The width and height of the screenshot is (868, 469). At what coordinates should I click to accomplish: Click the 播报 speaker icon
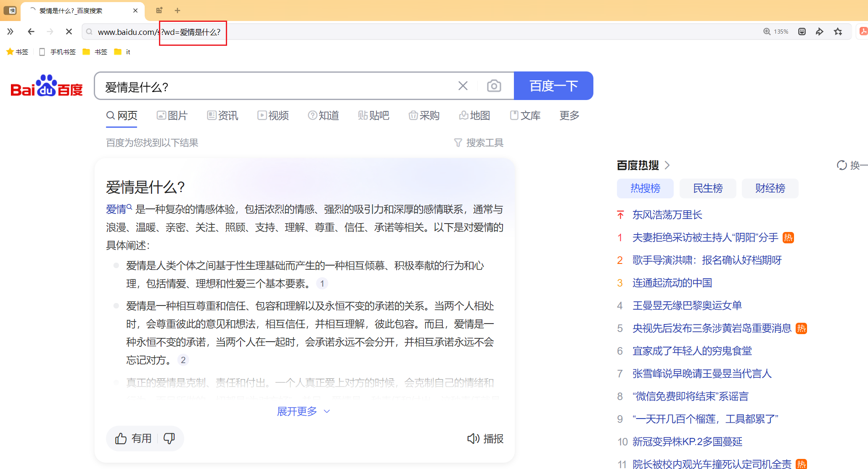pos(473,439)
